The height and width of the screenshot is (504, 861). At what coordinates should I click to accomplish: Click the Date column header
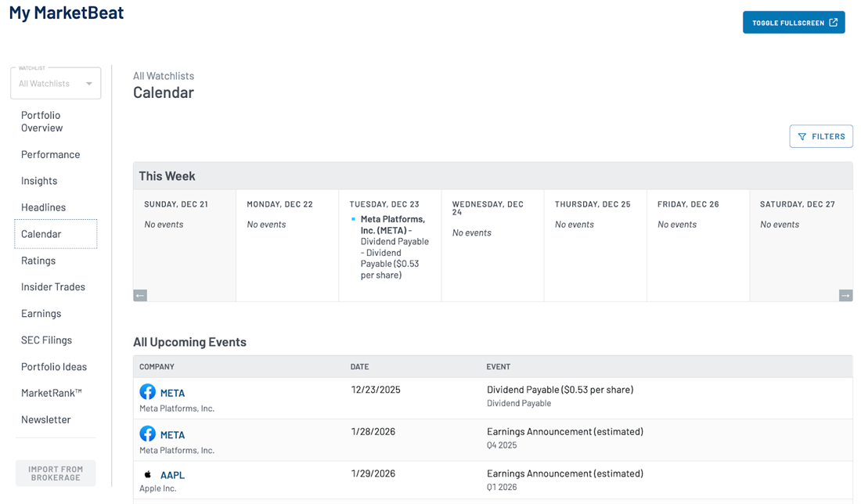click(360, 367)
